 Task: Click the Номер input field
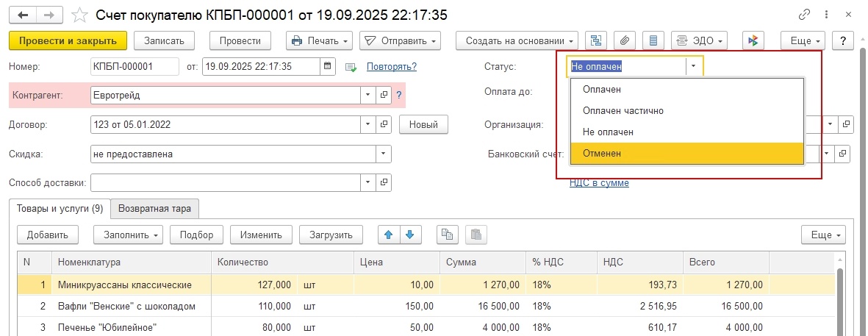(x=134, y=66)
